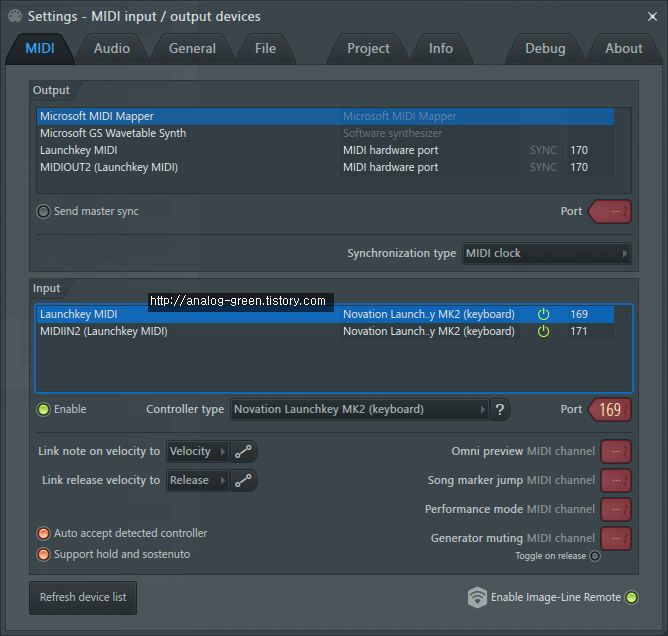Screen dimensions: 668x636
Task: Click port 170 on the MIDIOUT2 row
Action: [579, 167]
